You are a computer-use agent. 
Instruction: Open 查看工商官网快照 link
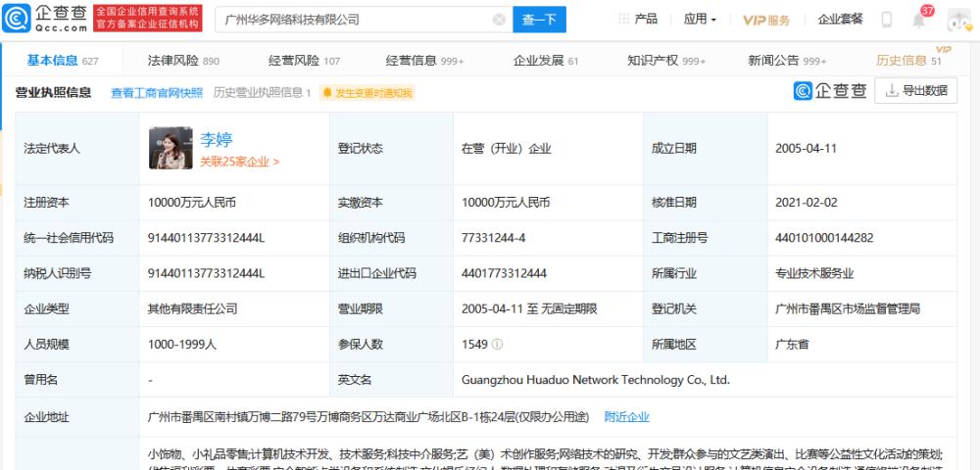pyautogui.click(x=157, y=93)
